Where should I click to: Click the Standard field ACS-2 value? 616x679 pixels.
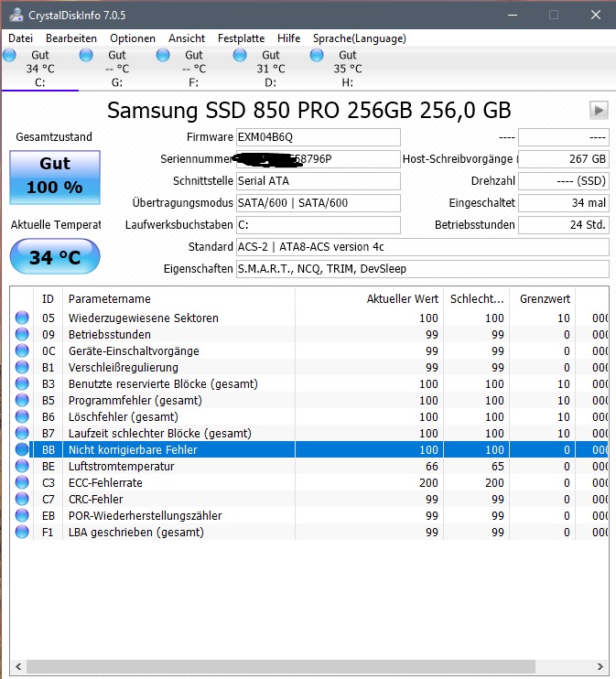click(x=422, y=247)
